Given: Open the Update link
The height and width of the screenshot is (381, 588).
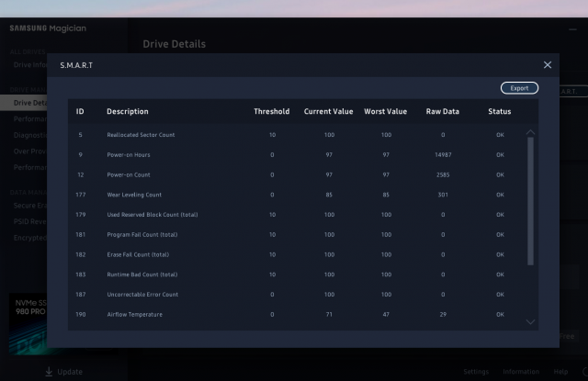Looking at the screenshot, I should (70, 372).
